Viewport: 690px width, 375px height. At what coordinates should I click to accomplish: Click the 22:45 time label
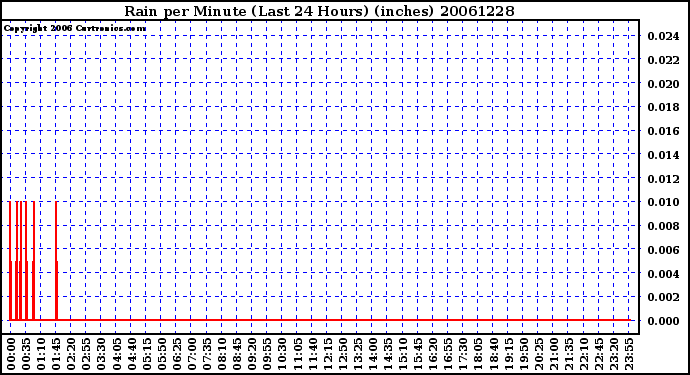click(598, 354)
